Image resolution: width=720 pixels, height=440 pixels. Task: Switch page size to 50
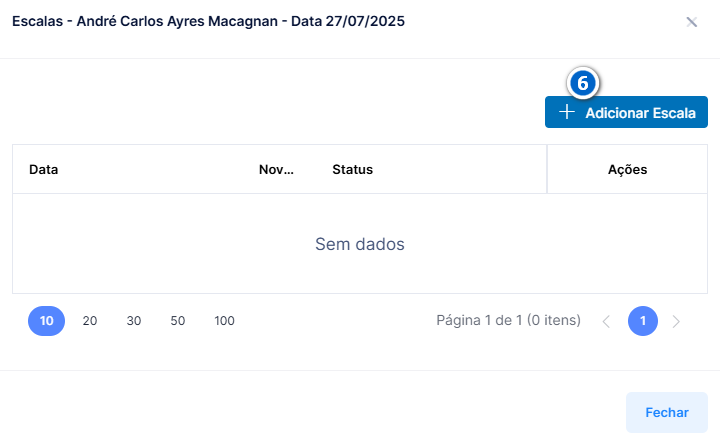tap(178, 321)
